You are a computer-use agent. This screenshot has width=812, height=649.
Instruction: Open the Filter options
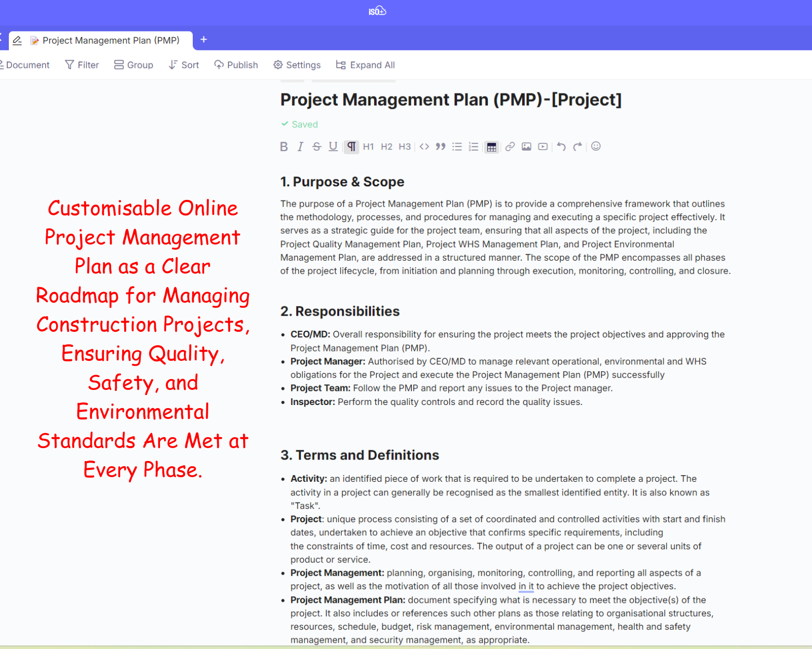pyautogui.click(x=82, y=65)
